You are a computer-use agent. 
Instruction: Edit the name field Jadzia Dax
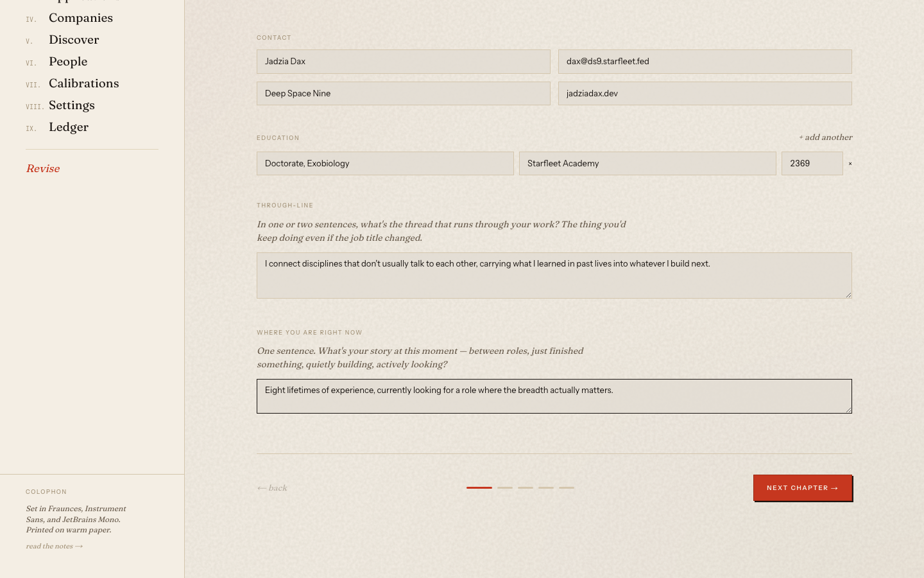click(x=403, y=62)
